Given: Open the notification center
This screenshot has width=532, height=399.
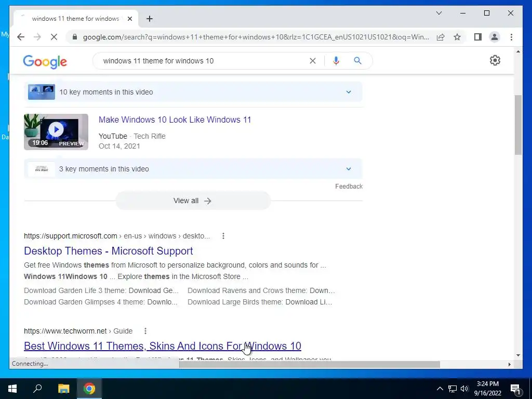Looking at the screenshot, I should (515, 389).
